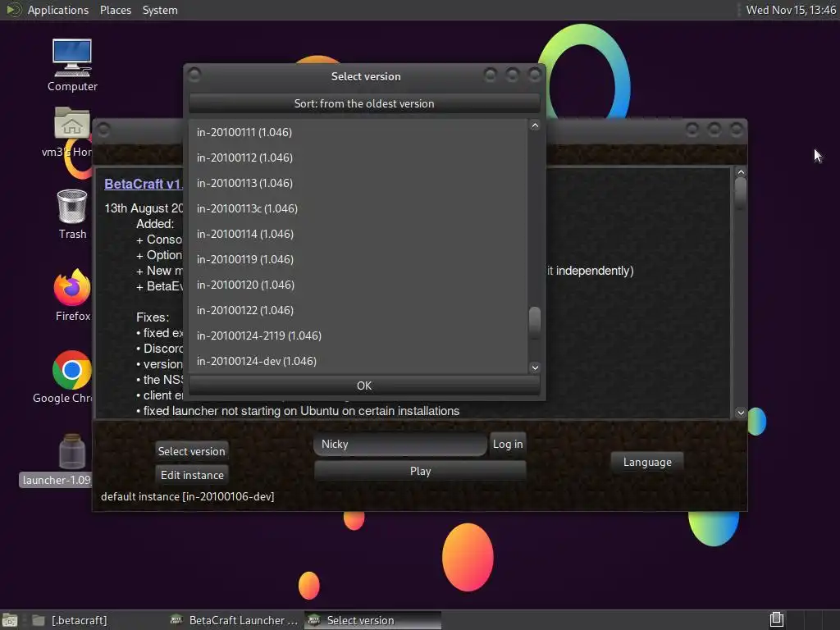The image size is (840, 630).
Task: Click version list scroll-up arrow
Action: click(x=534, y=126)
